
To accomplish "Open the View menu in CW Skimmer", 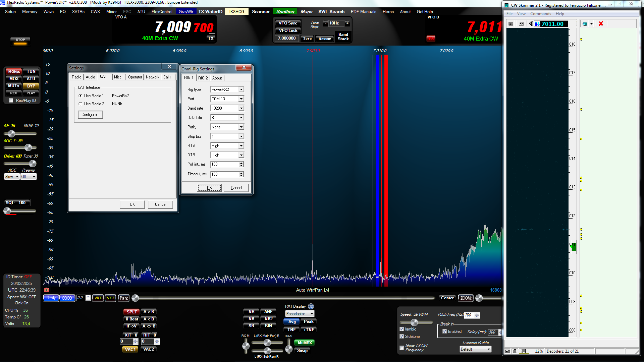I will [x=521, y=14].
